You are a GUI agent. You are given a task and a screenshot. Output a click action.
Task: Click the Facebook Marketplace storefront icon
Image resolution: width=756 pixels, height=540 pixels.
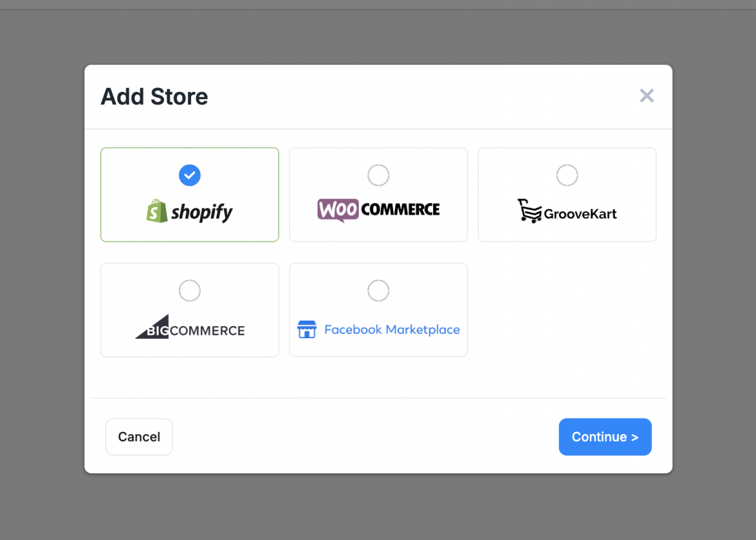pyautogui.click(x=307, y=329)
